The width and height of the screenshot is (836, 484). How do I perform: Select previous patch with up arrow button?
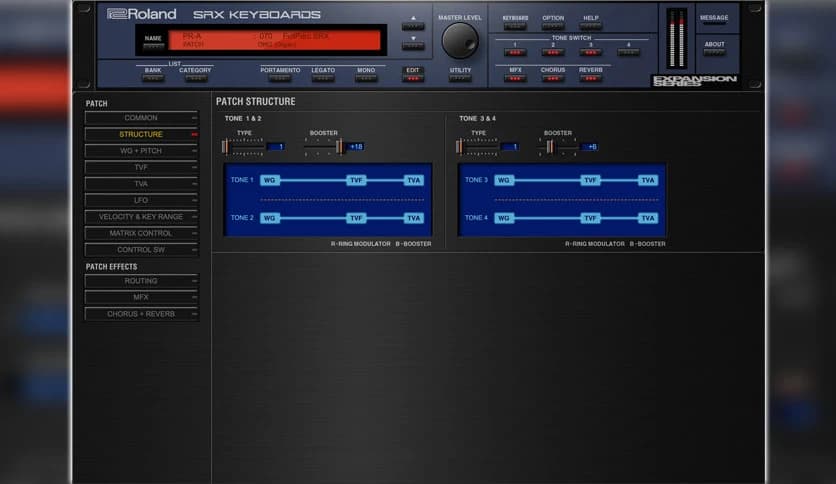pos(413,26)
